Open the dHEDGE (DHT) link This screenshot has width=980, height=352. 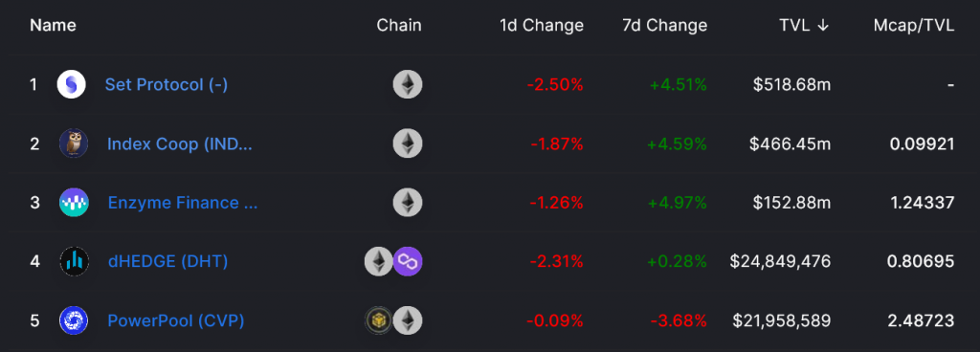(x=168, y=261)
